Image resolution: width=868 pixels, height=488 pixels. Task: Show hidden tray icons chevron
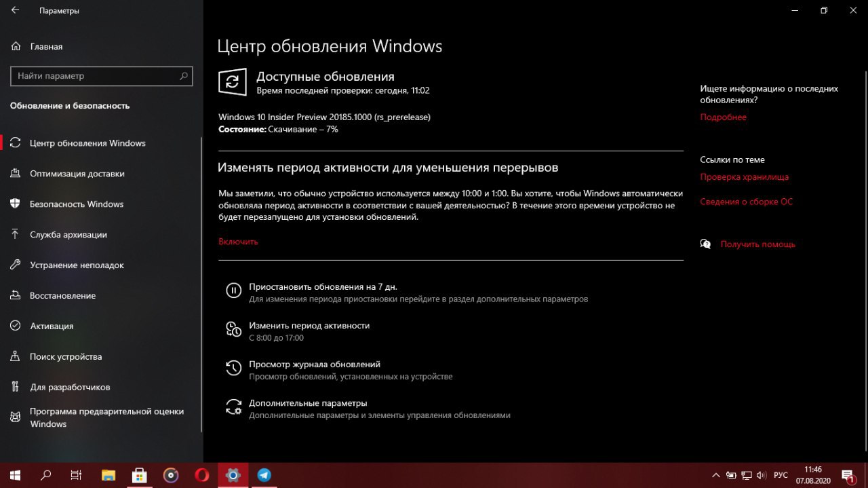coord(715,475)
